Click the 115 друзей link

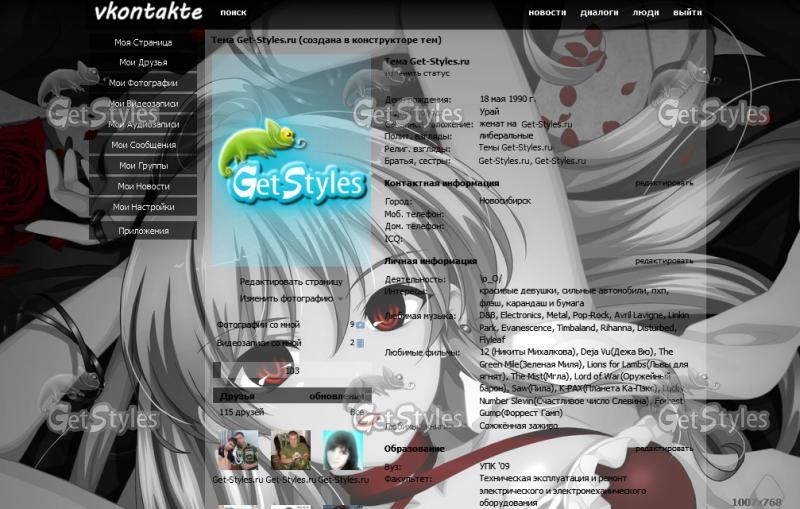click(241, 412)
